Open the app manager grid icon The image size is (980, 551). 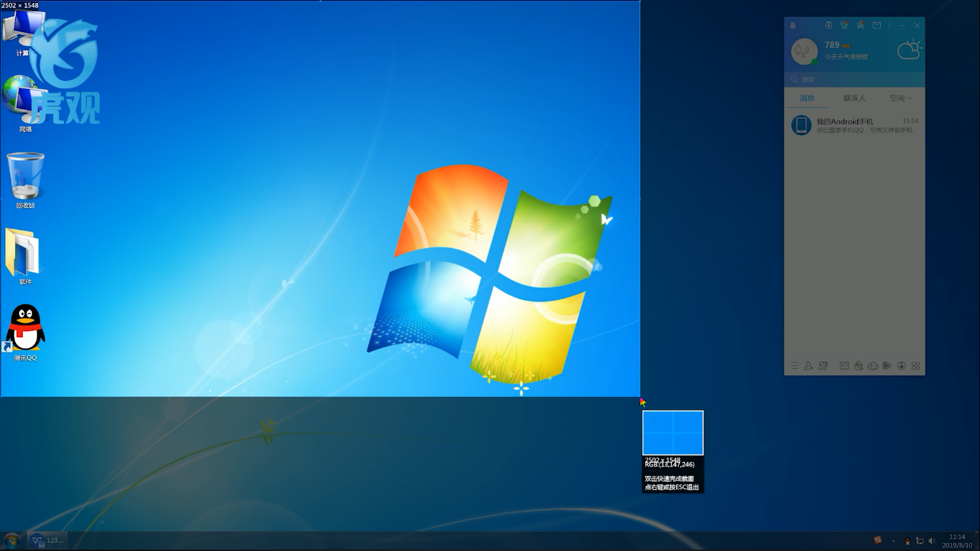point(916,366)
